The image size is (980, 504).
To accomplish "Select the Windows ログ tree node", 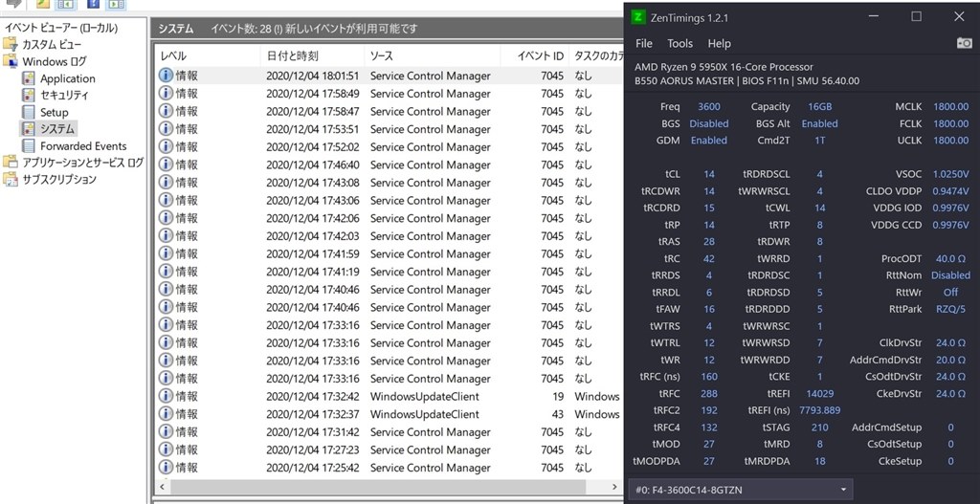I will pos(55,61).
